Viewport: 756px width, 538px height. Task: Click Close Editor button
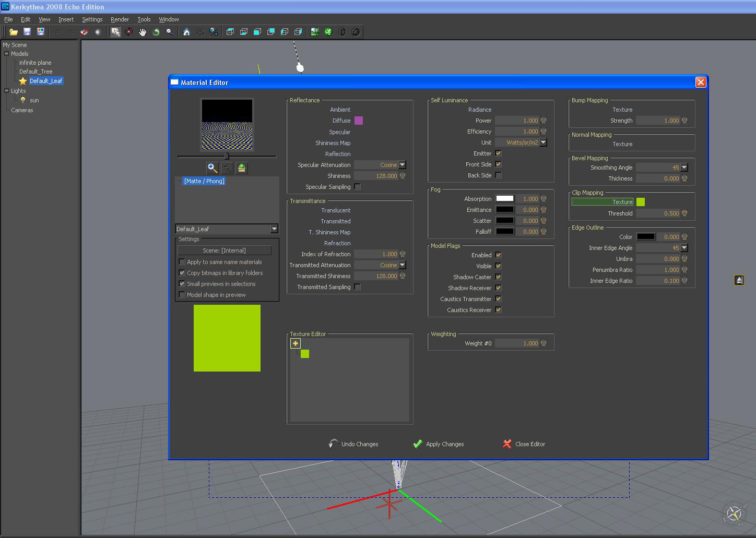pos(524,444)
